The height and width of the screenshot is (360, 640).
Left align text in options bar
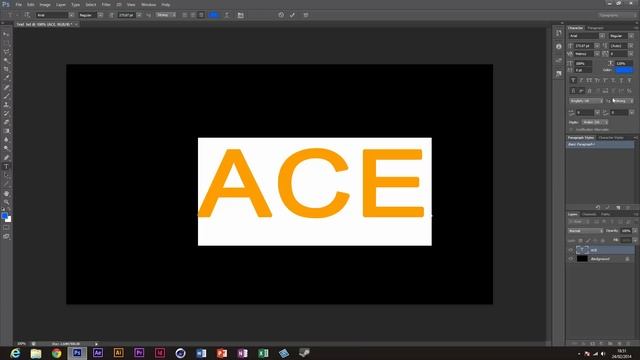point(184,15)
